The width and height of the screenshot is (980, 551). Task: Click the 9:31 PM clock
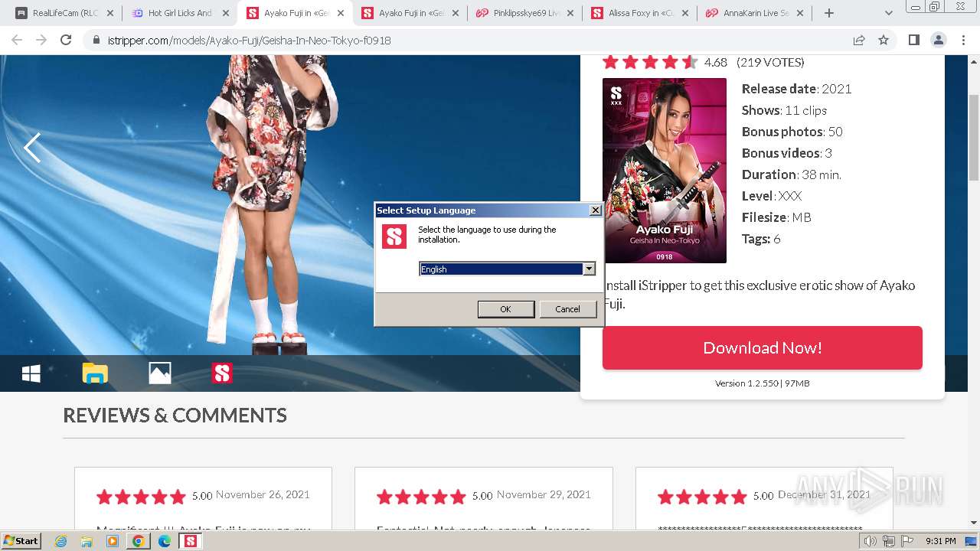(x=940, y=541)
